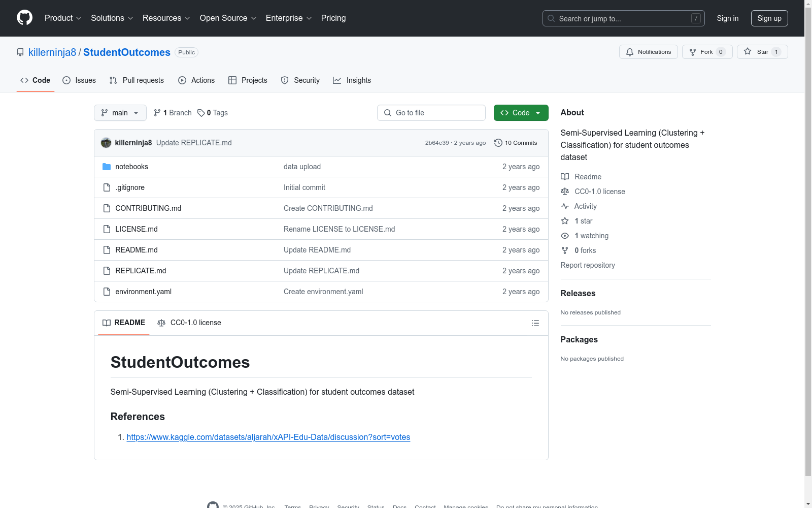The width and height of the screenshot is (812, 508).
Task: Open environment.yaml file
Action: pyautogui.click(x=144, y=292)
